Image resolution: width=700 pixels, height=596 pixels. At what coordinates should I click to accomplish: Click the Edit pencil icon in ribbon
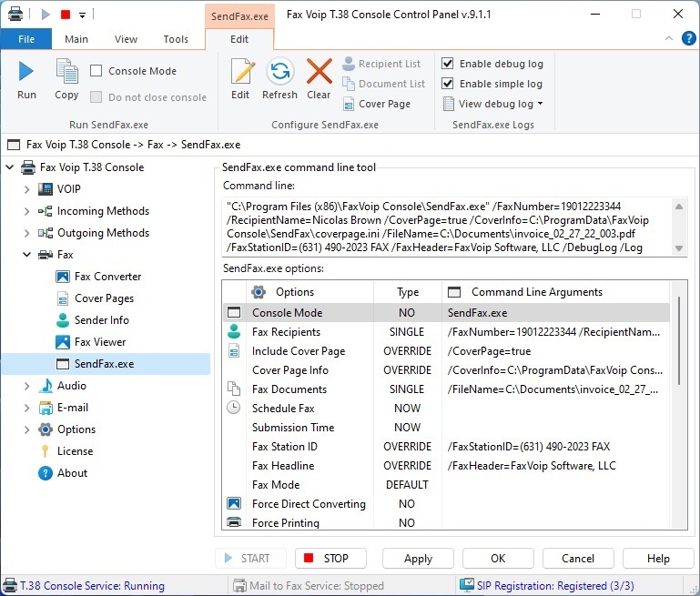tap(242, 71)
